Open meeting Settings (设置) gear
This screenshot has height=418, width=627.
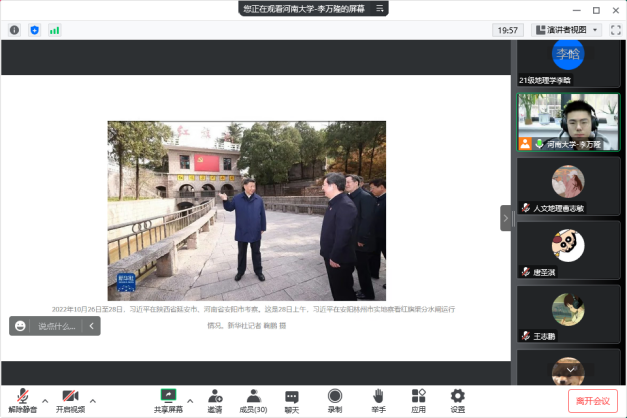click(x=457, y=399)
